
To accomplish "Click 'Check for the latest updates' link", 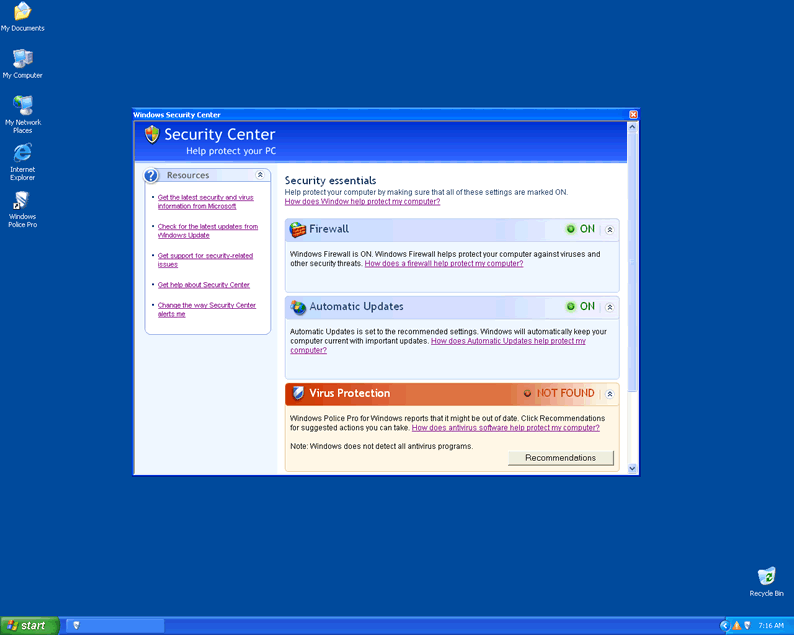I will pos(207,231).
